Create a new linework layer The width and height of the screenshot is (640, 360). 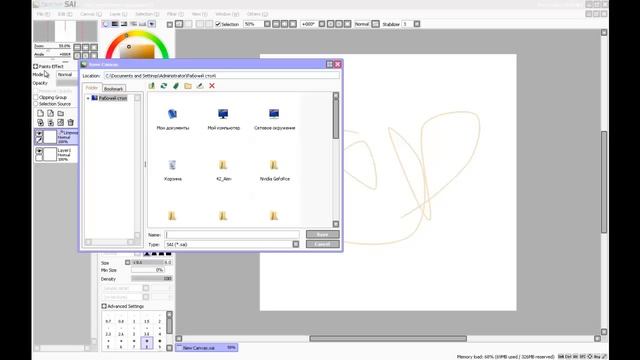pyautogui.click(x=50, y=113)
